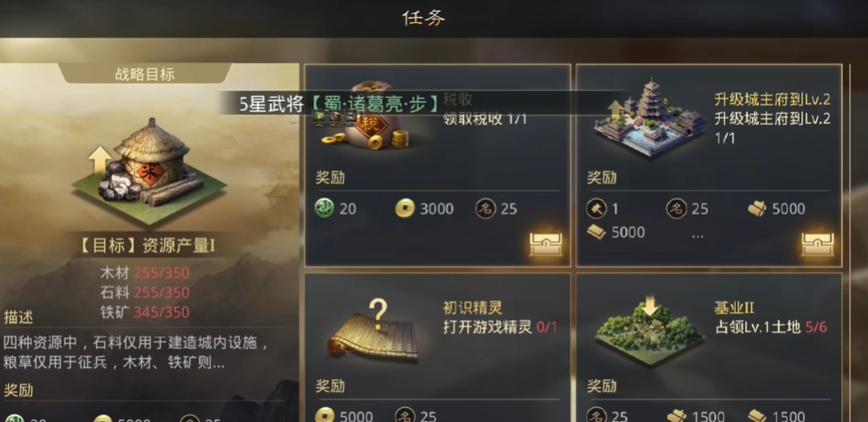This screenshot has width=868, height=422.
Task: Select the forest land occupation icon
Action: (650, 333)
